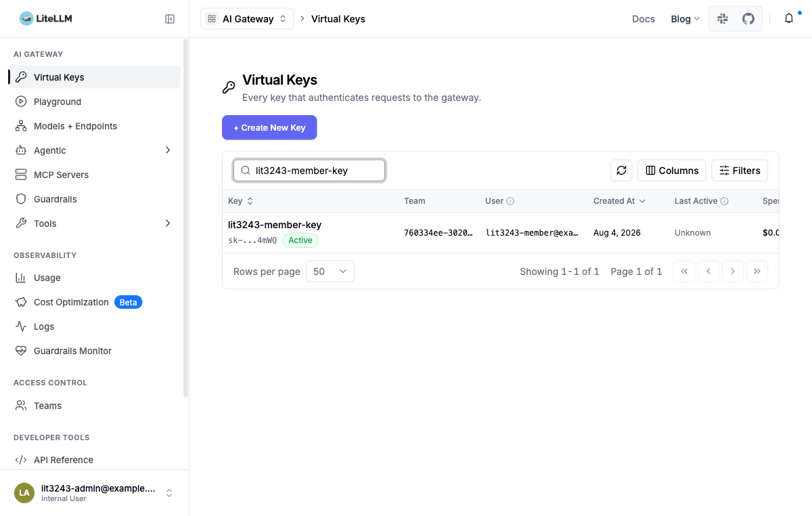812x516 pixels.
Task: Click the Last Active column info icon
Action: (x=724, y=201)
